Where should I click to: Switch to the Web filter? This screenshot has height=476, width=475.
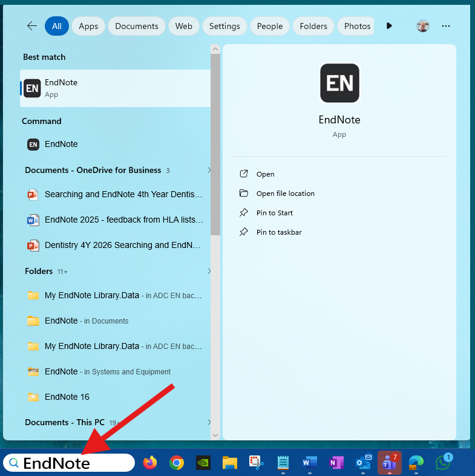click(x=184, y=26)
